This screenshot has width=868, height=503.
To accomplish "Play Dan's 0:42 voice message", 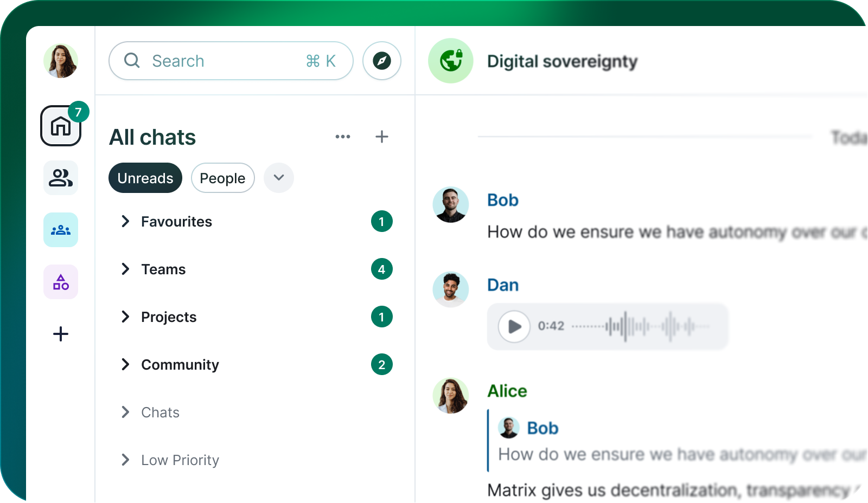I will 514,326.
